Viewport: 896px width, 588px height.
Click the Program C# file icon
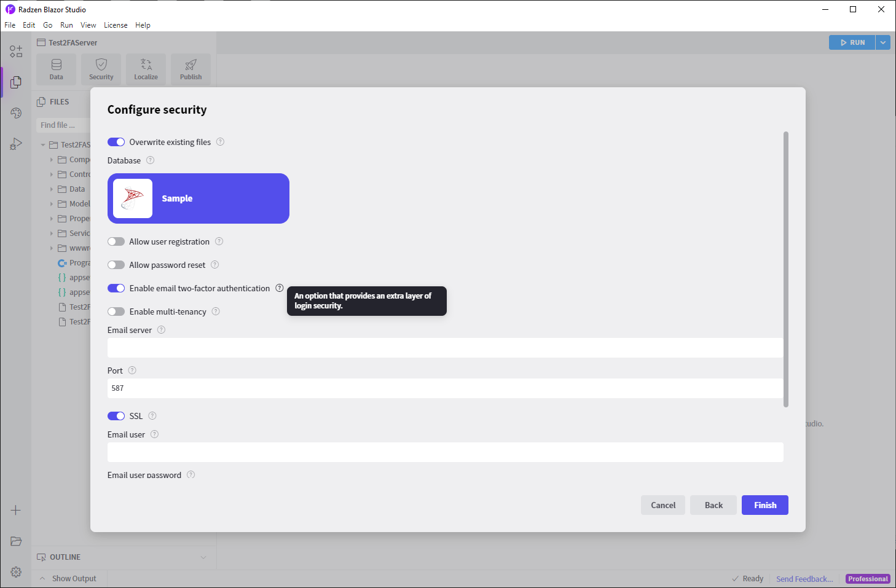coord(62,263)
